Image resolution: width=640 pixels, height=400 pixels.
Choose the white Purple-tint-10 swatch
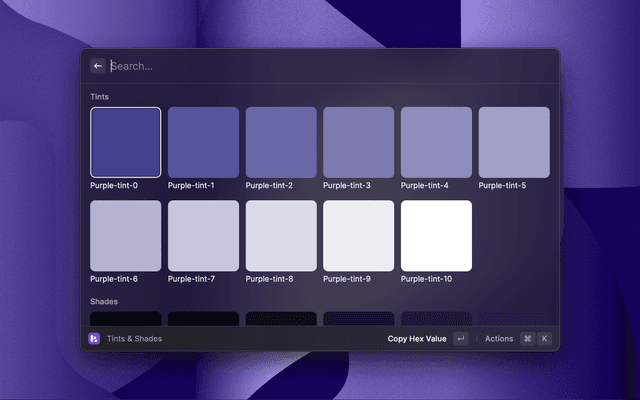[x=436, y=236]
